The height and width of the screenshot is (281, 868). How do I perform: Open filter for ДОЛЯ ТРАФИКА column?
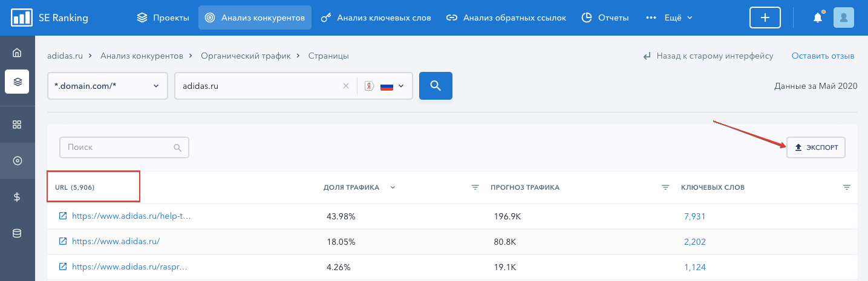click(x=475, y=187)
